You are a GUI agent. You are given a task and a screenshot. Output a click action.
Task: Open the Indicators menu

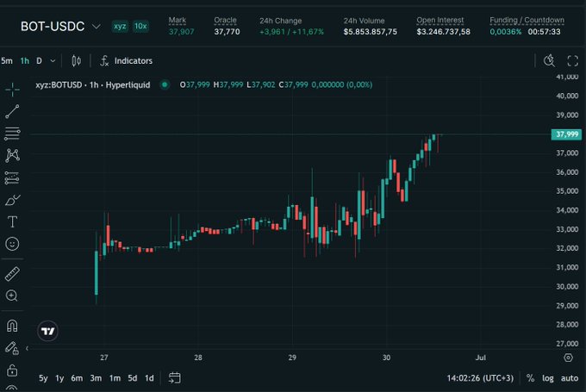(x=127, y=60)
